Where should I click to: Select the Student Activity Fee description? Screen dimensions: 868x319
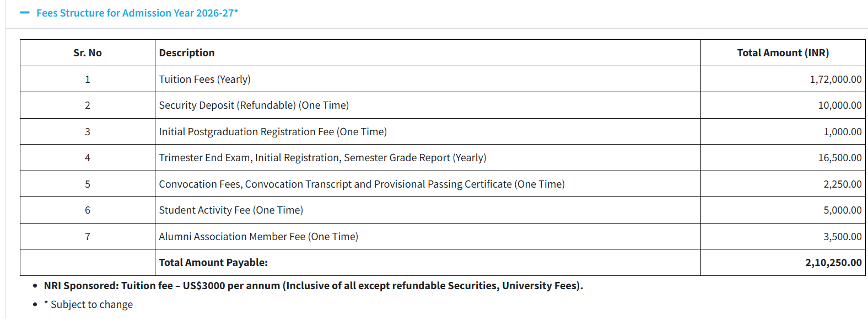point(231,210)
